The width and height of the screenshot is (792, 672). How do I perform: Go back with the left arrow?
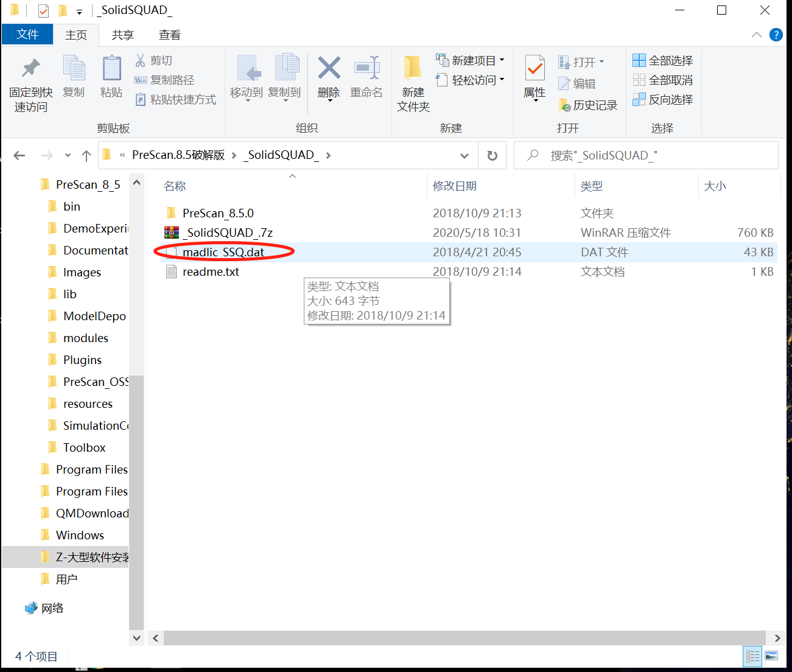(19, 155)
